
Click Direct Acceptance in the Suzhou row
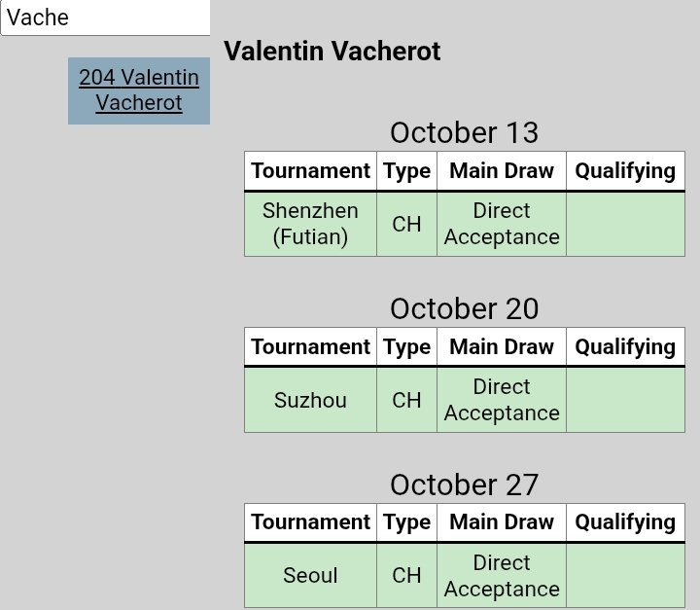click(502, 400)
